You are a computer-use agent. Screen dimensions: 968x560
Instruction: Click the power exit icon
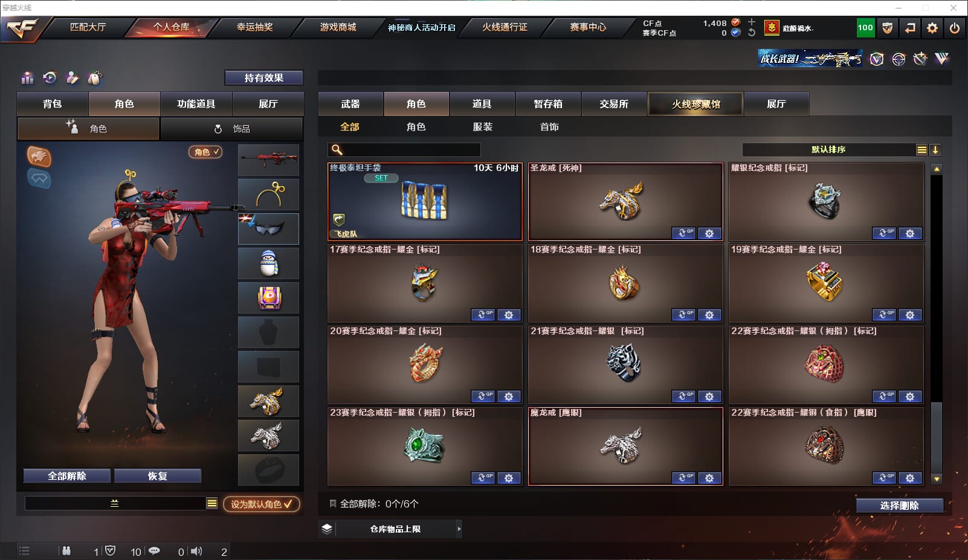pyautogui.click(x=954, y=28)
